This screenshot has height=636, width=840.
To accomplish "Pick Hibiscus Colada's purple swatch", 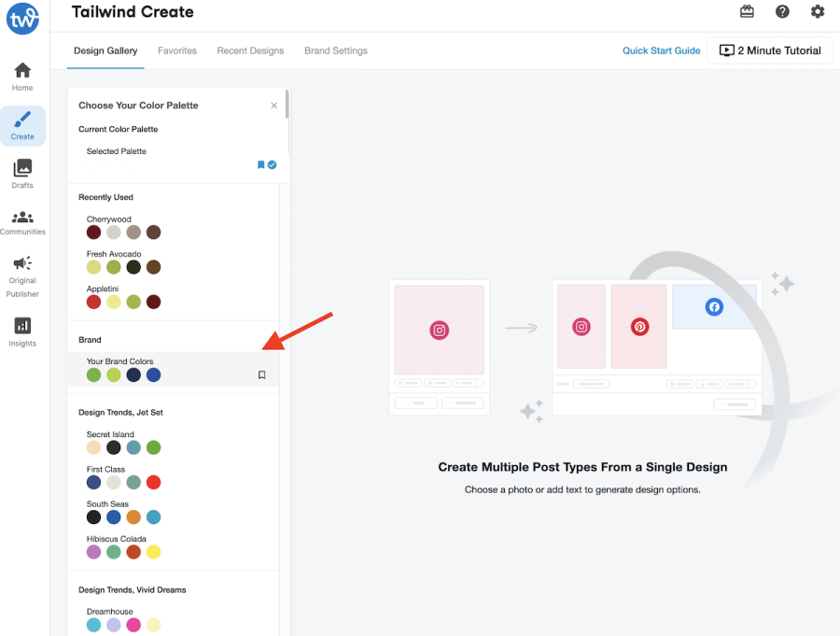I will click(93, 552).
